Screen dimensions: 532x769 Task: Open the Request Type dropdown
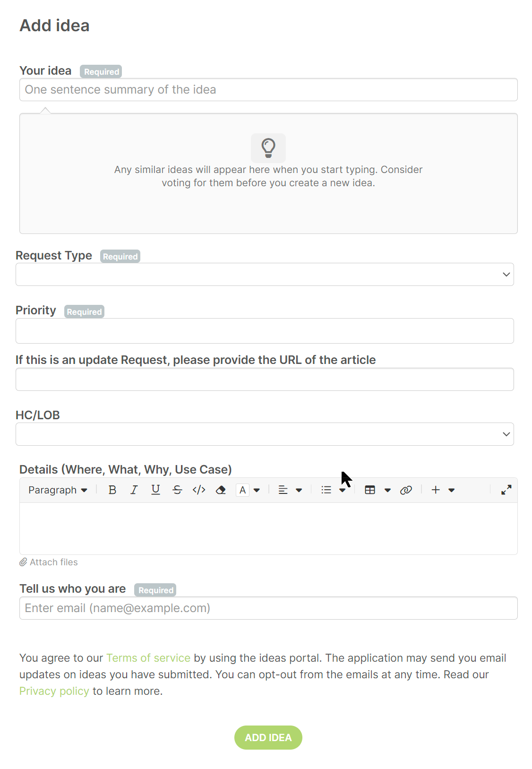coord(265,275)
